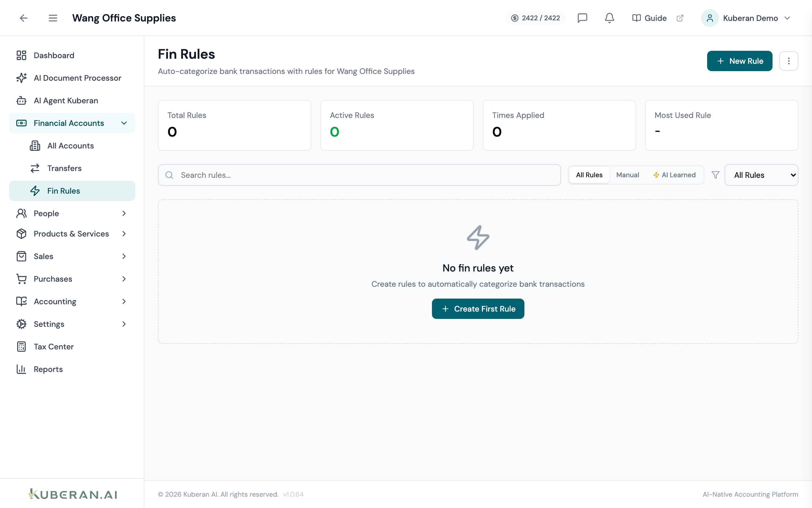Go to Dashboard in sidebar
The image size is (812, 508).
[72, 55]
